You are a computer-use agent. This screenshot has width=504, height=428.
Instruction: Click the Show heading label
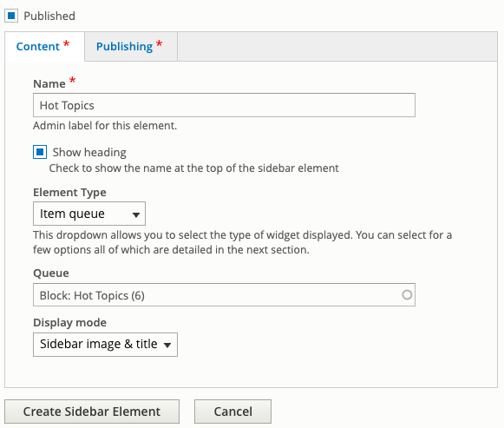pyautogui.click(x=89, y=152)
